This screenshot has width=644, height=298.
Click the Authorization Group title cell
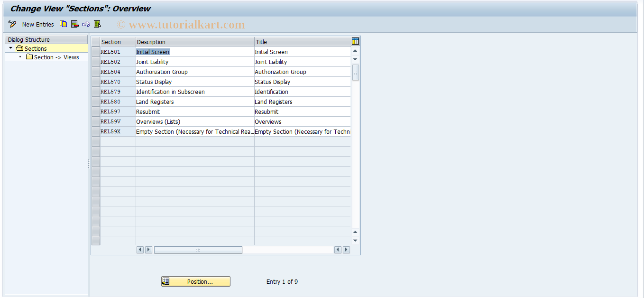pos(303,72)
